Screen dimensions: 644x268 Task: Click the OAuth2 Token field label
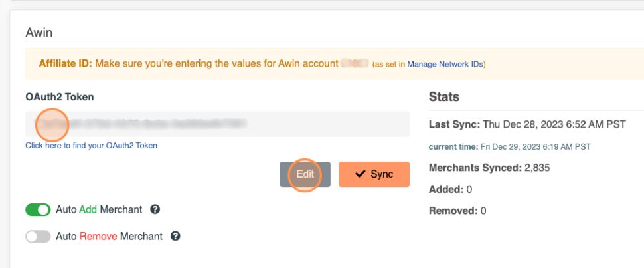point(59,97)
